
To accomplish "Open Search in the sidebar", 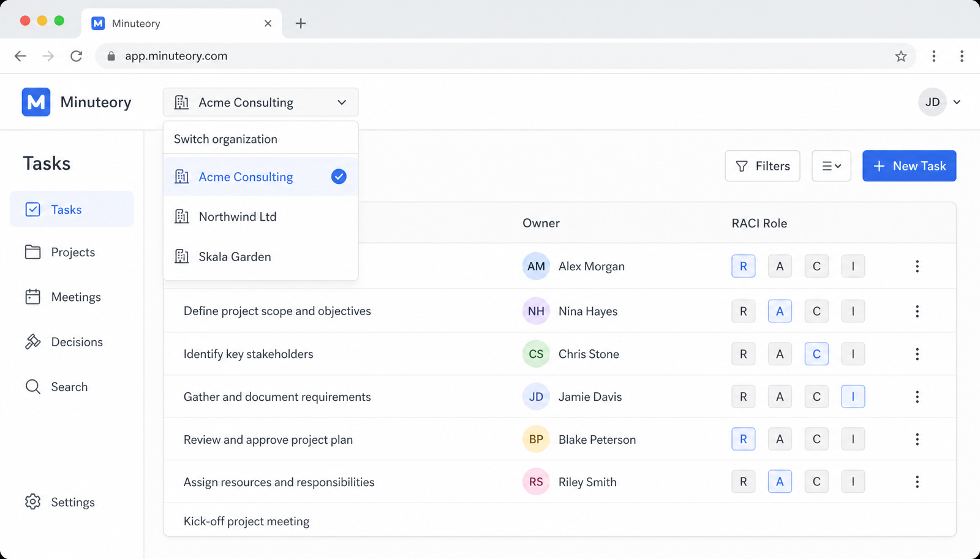I will tap(56, 387).
